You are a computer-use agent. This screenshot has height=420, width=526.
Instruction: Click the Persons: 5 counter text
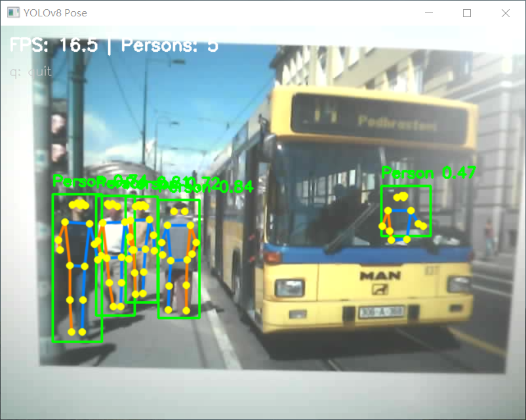pos(170,45)
